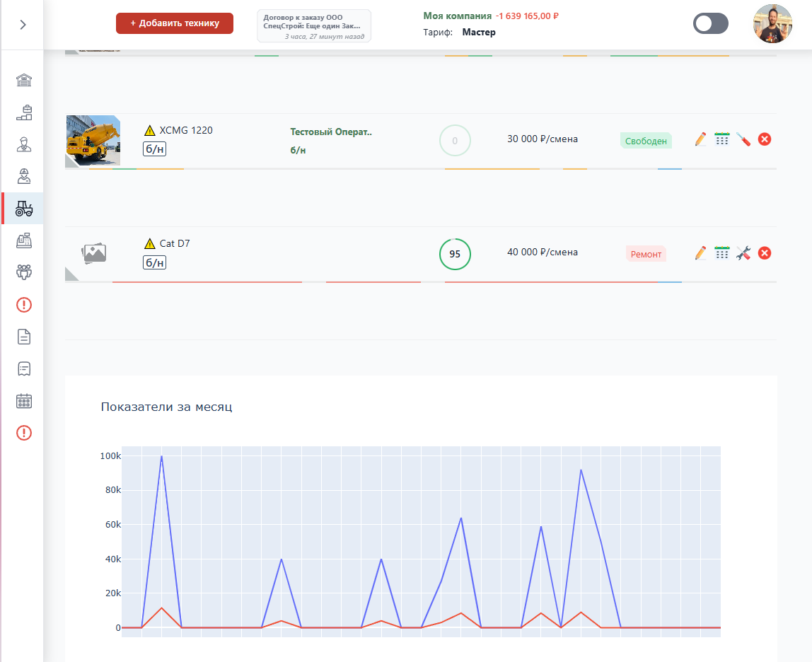Screen dimensions: 812x662
Task: Click the Cat D7 image placeholder
Action: pos(94,253)
